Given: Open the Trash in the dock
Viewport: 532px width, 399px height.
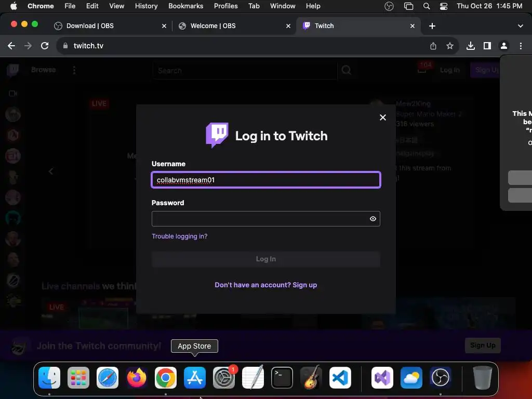Looking at the screenshot, I should point(483,377).
